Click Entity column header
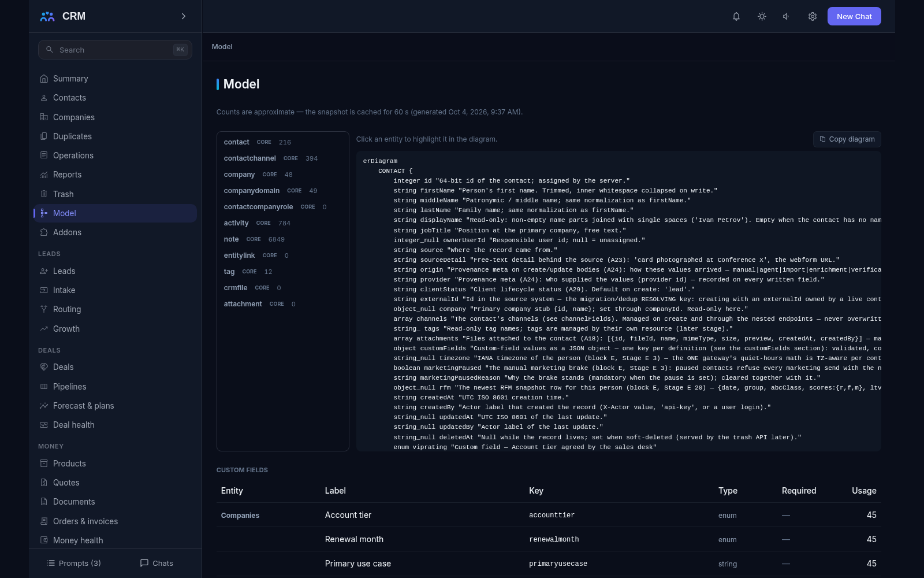The height and width of the screenshot is (578, 924). pyautogui.click(x=232, y=491)
